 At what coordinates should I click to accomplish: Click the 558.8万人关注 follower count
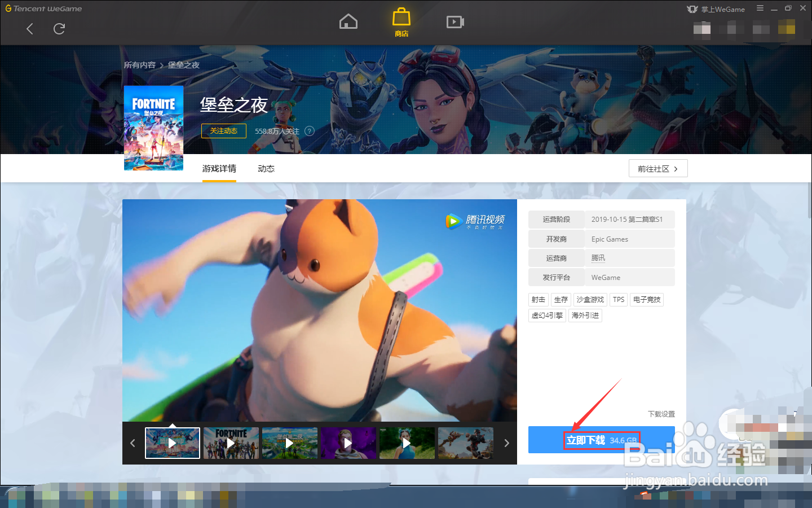point(277,131)
